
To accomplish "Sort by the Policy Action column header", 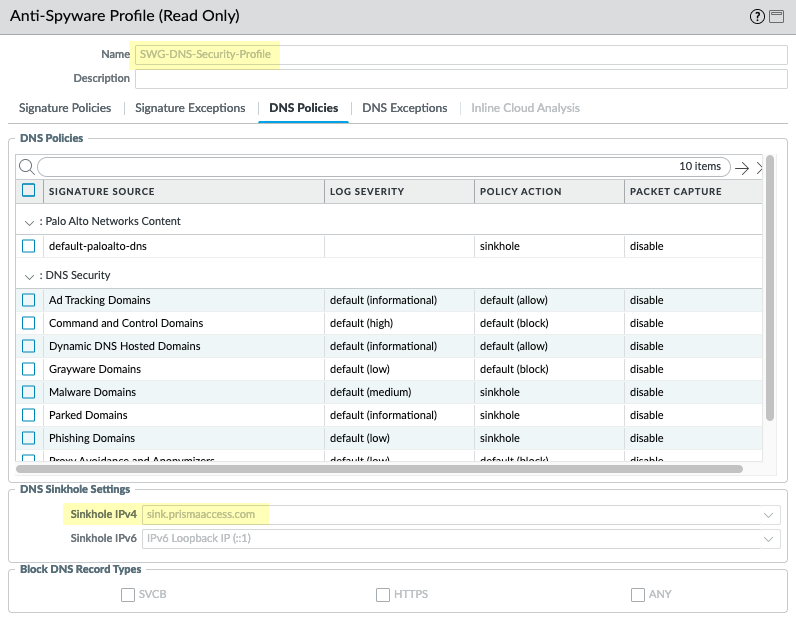I will tap(521, 191).
